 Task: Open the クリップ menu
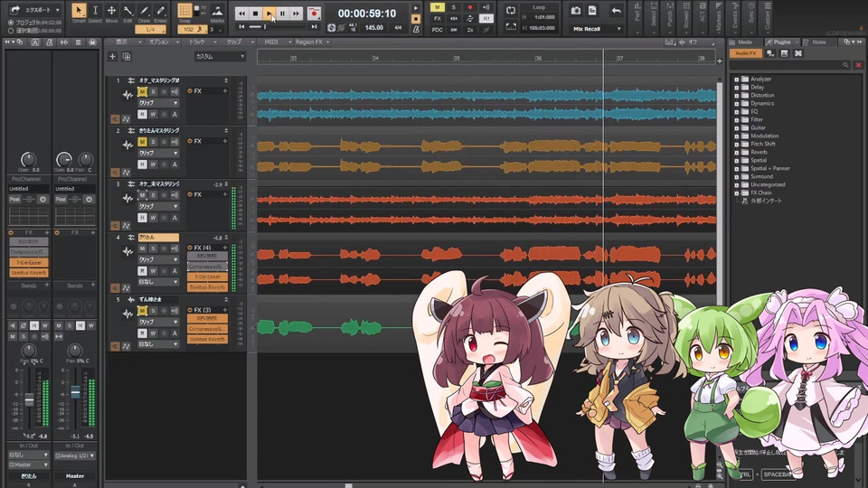click(238, 42)
